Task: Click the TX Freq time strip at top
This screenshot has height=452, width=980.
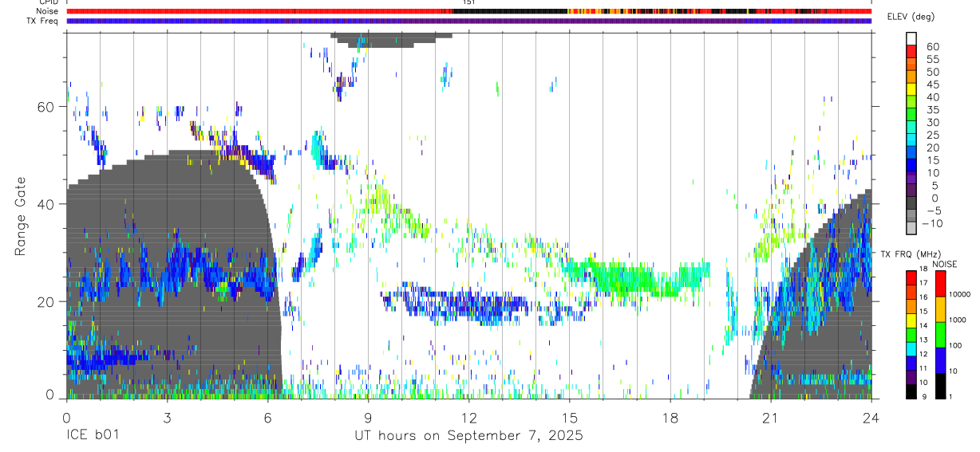Action: coord(469,21)
